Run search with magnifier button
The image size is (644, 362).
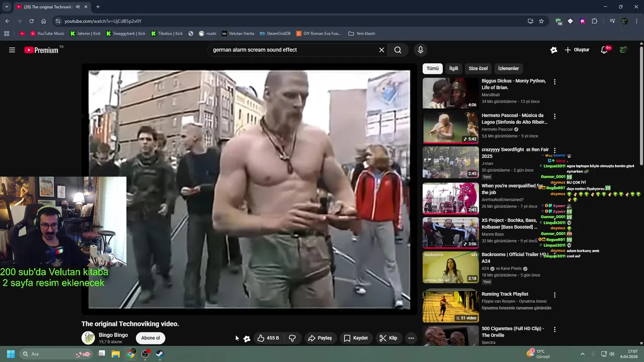[397, 50]
